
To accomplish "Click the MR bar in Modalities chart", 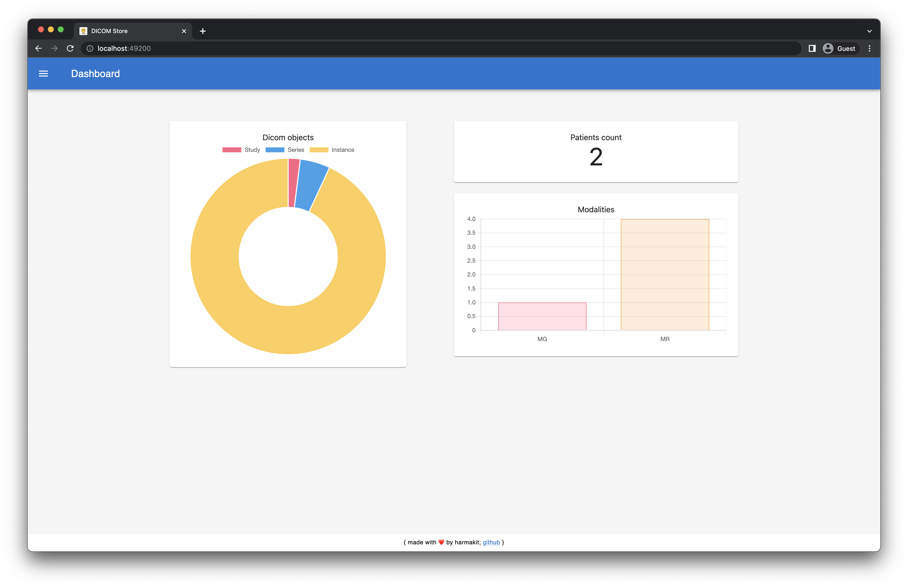I will [665, 275].
